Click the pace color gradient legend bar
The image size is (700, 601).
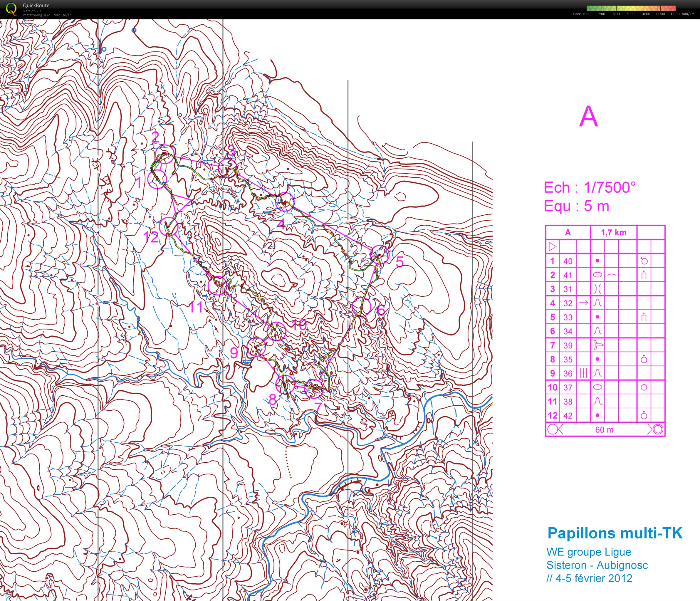pyautogui.click(x=631, y=9)
